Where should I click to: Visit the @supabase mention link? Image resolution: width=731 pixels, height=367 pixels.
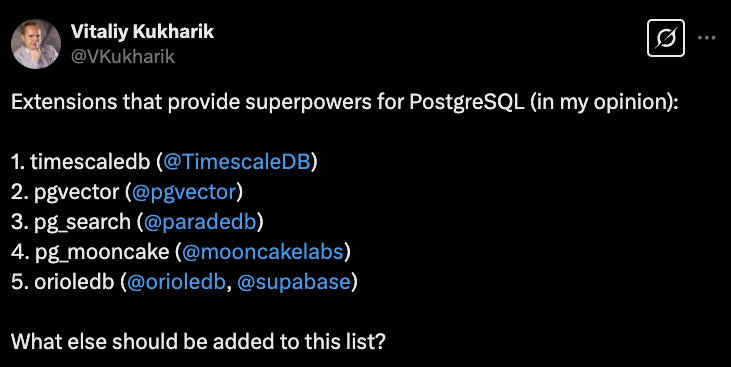coord(294,282)
